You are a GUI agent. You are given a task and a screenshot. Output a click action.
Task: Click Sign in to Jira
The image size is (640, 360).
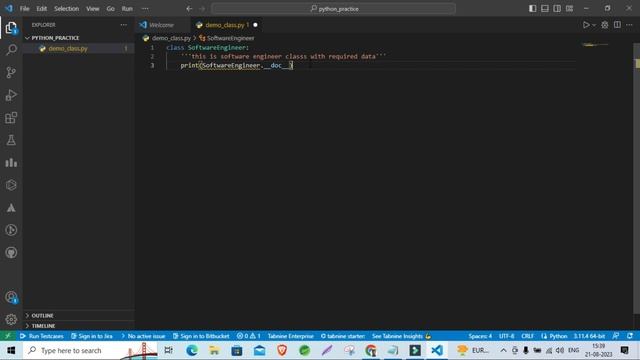pos(91,336)
